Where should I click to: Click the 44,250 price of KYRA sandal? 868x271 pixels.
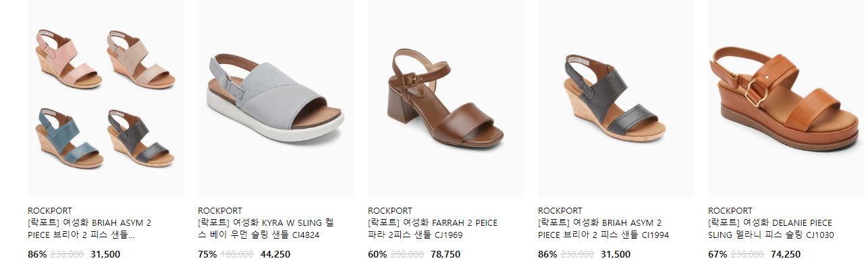click(275, 254)
